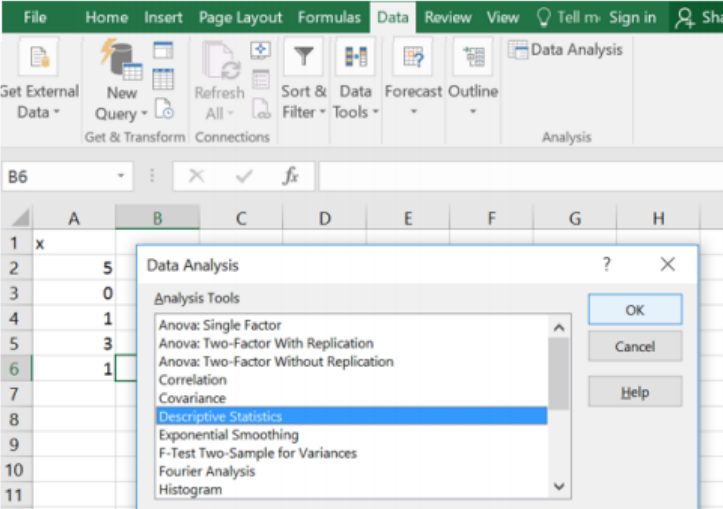Click the Properties icon in Connections
This screenshot has width=723, height=509.
click(x=261, y=79)
